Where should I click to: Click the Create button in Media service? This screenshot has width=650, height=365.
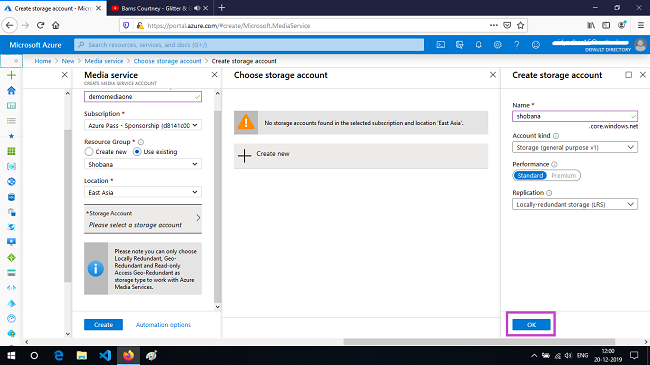click(x=103, y=325)
